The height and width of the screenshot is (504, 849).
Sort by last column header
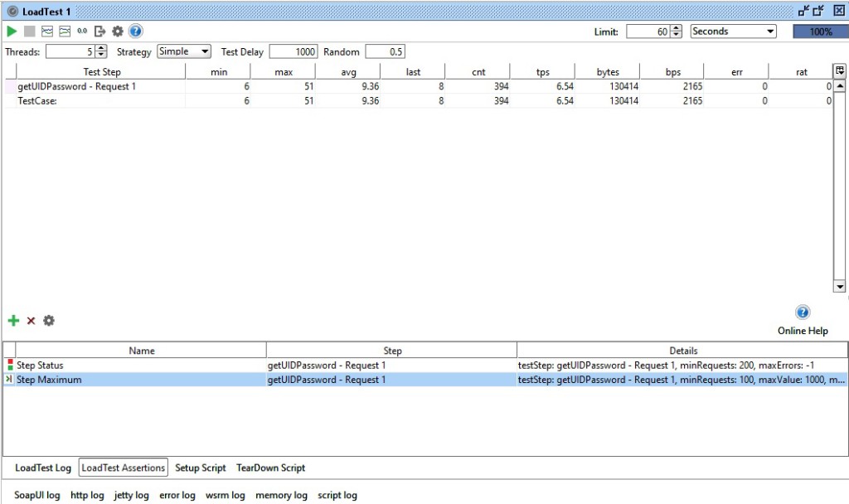tap(413, 72)
